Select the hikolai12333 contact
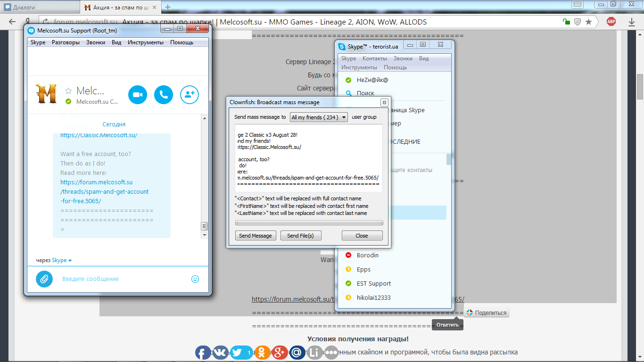The image size is (644, 362). pyautogui.click(x=373, y=298)
